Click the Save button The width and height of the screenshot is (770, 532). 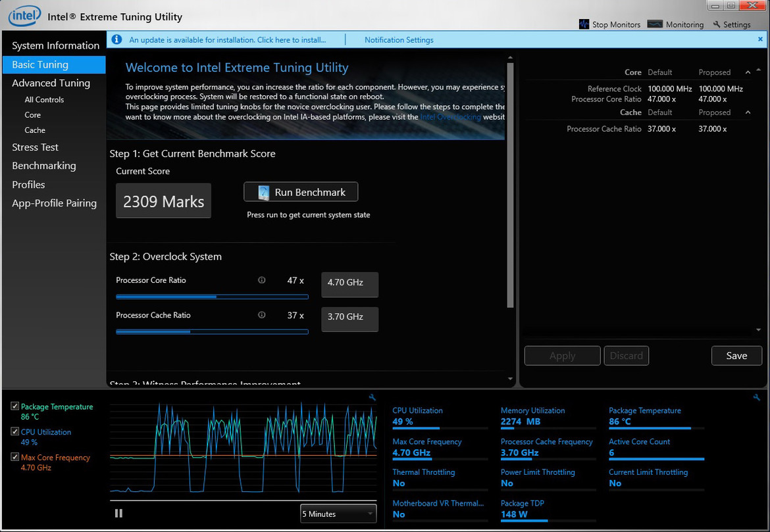pos(736,356)
